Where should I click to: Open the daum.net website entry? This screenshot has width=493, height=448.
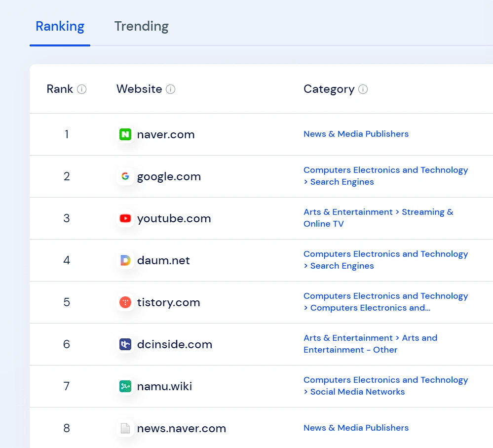pos(163,260)
